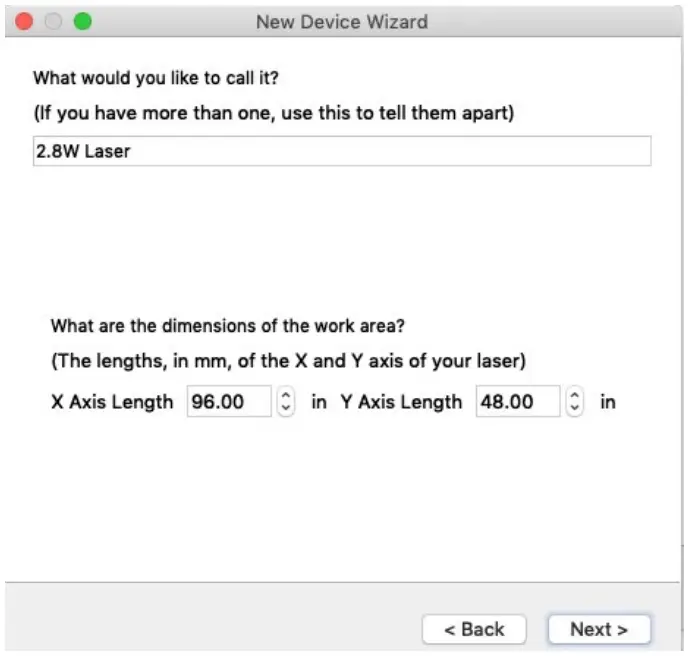The image size is (688, 656).
Task: Click the X Axis Length label
Action: coord(112,401)
